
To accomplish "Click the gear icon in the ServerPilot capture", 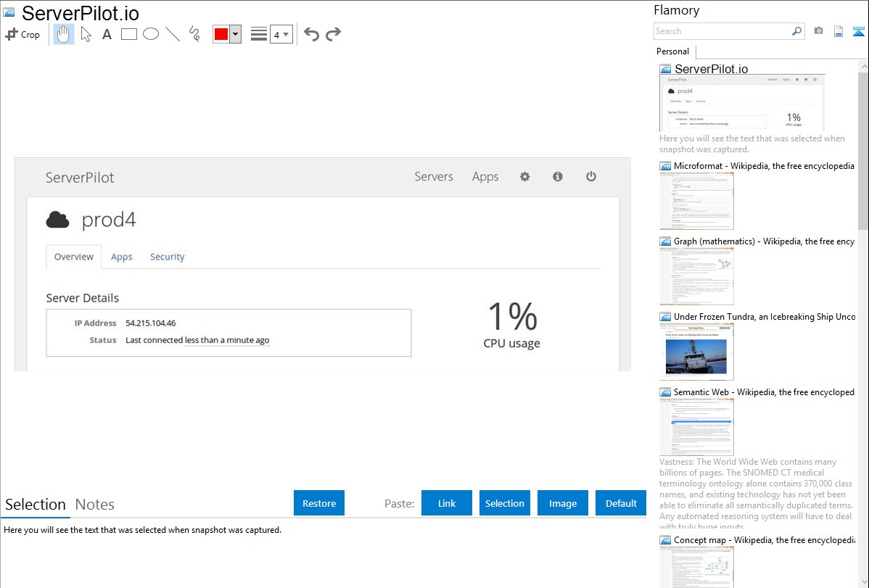I will tap(525, 176).
